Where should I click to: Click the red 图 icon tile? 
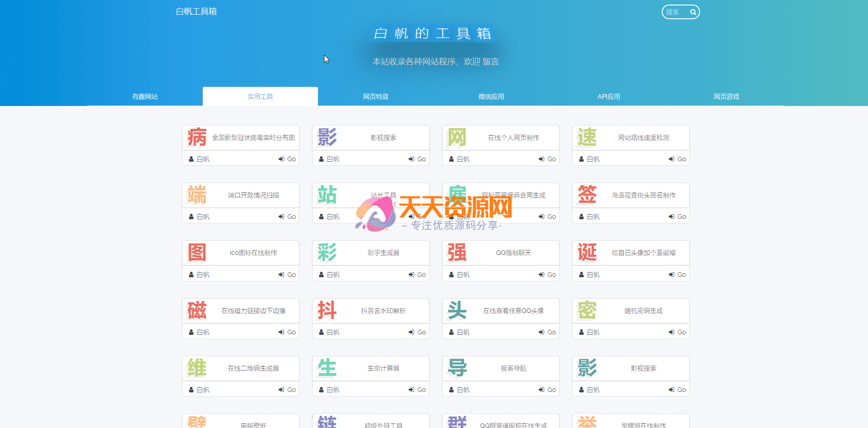pos(197,253)
